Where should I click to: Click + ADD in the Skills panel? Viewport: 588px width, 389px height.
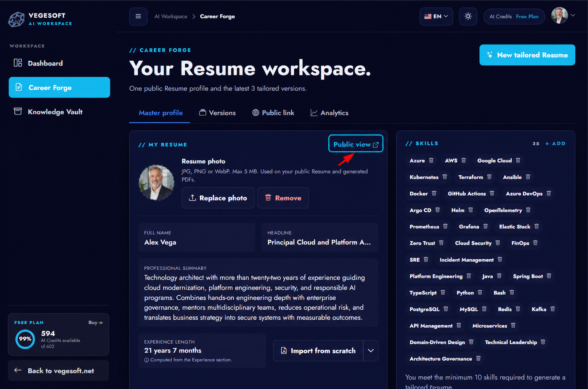click(555, 143)
